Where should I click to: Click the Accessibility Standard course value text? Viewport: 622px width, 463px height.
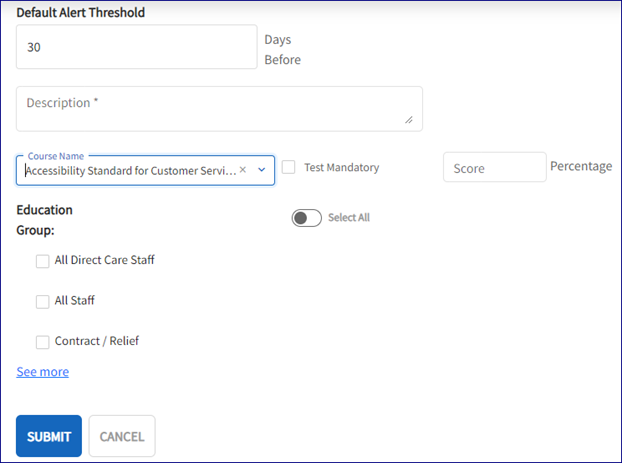[x=130, y=170]
